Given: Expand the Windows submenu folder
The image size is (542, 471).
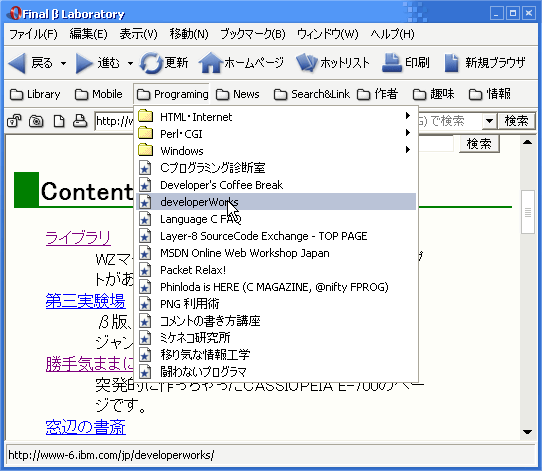Looking at the screenshot, I should click(x=276, y=151).
